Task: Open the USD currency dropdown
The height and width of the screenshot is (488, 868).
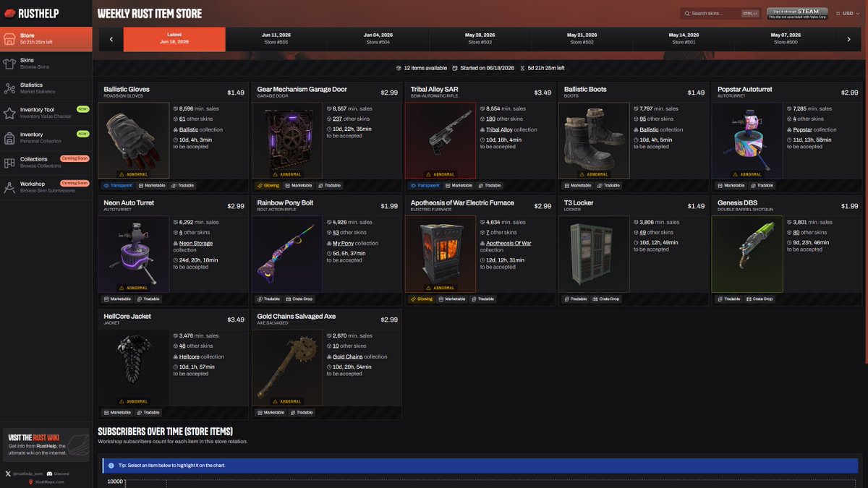Action: click(x=848, y=13)
